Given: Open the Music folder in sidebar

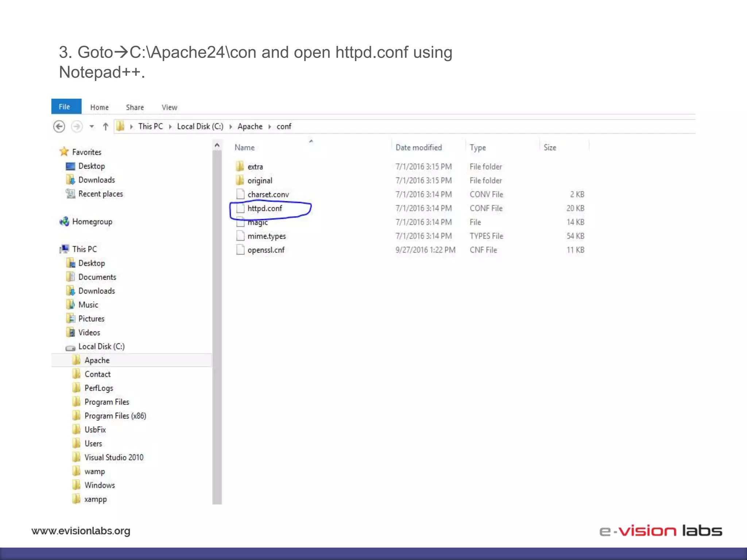Looking at the screenshot, I should pyautogui.click(x=88, y=304).
